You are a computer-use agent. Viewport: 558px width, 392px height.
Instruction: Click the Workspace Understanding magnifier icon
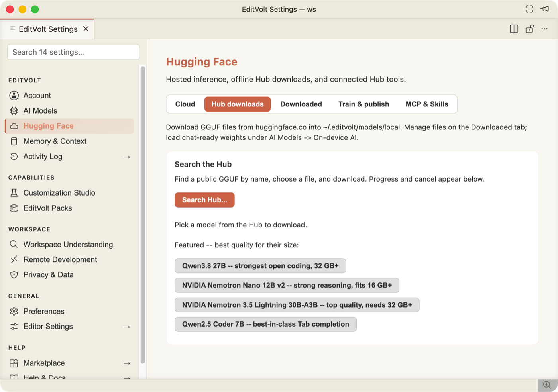point(14,244)
